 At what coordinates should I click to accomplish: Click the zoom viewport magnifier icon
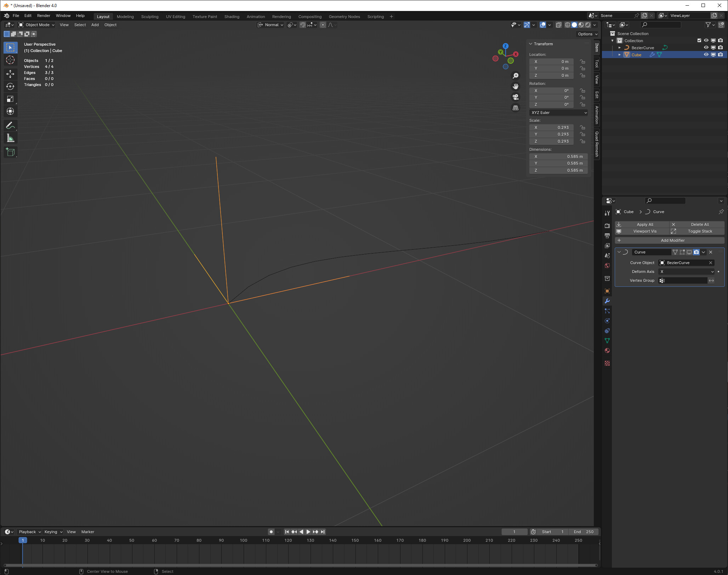[x=516, y=76]
